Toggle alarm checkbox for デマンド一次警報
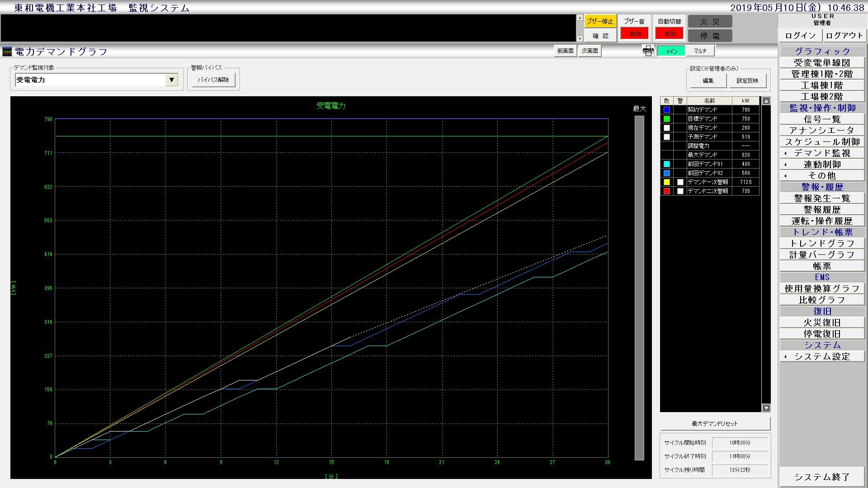The height and width of the screenshot is (488, 868). [680, 182]
